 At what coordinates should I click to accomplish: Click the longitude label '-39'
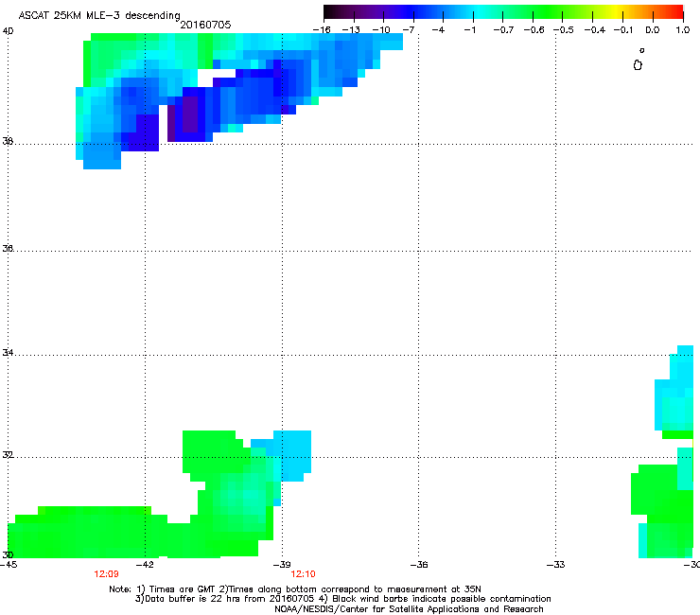[282, 565]
